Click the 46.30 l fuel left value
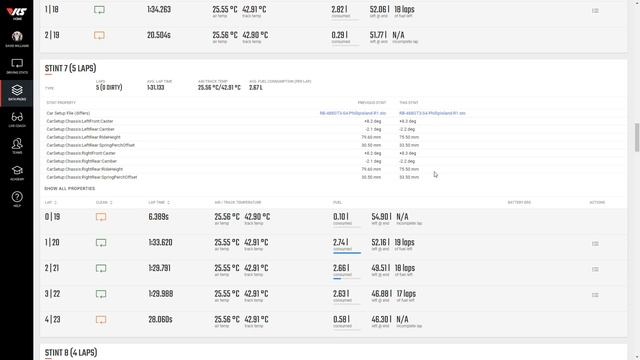The image size is (640, 360). pos(381,320)
